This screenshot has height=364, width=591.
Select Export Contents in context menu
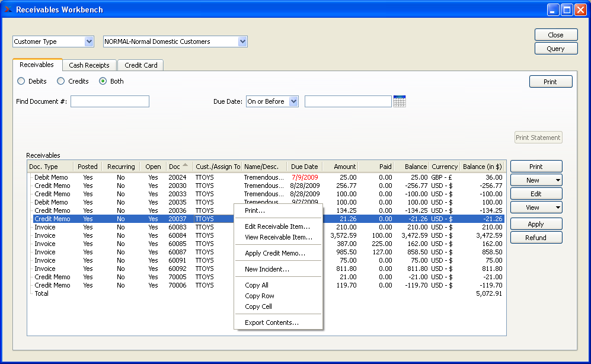click(271, 323)
